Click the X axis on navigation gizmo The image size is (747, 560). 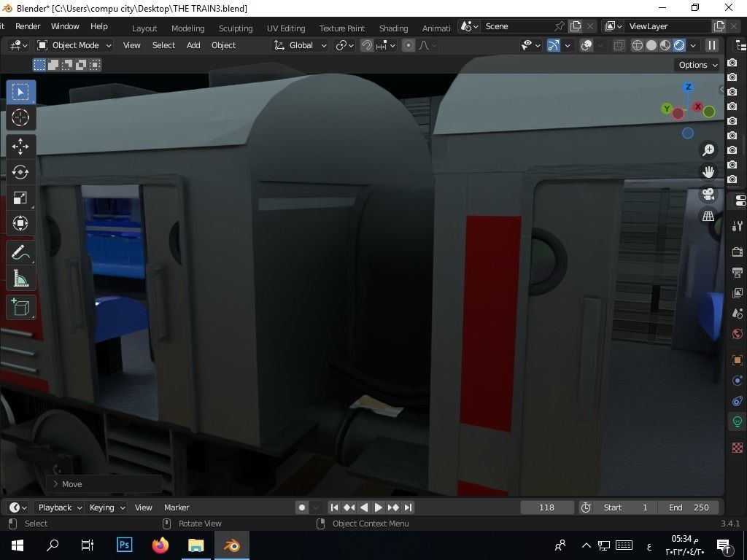click(698, 106)
